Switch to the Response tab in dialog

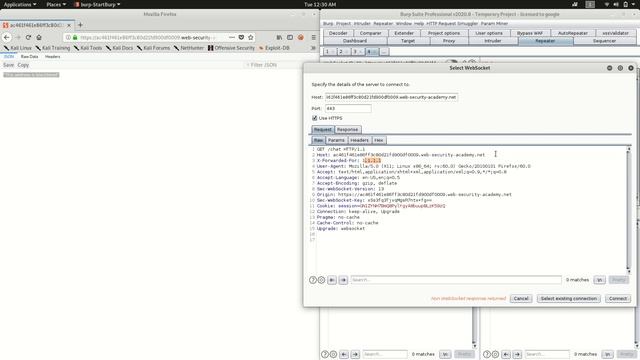point(347,129)
